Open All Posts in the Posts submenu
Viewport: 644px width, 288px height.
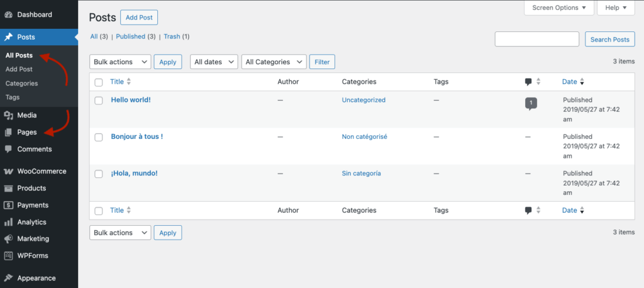point(19,55)
